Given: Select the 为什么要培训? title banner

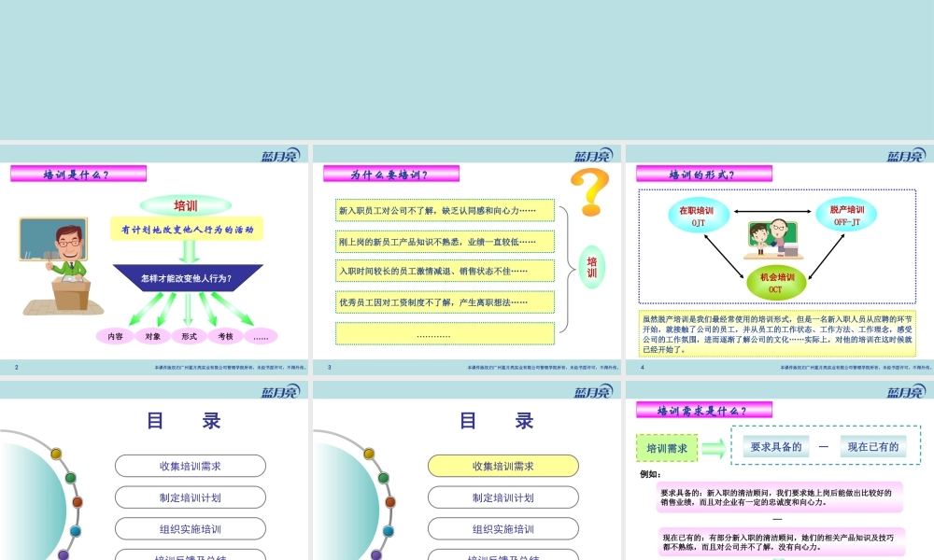Looking at the screenshot, I should (391, 174).
